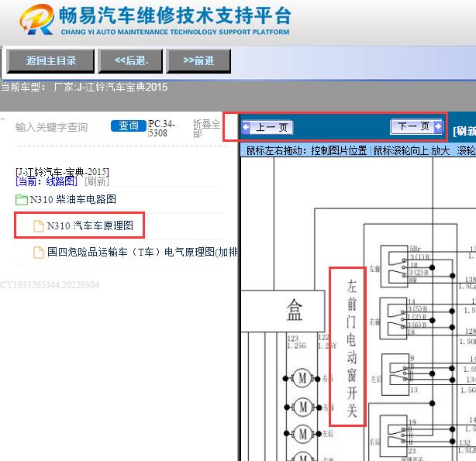Click 当前车型 厂家:J-江铃汽车宝典2015 text
476x461 pixels.
pos(84,88)
